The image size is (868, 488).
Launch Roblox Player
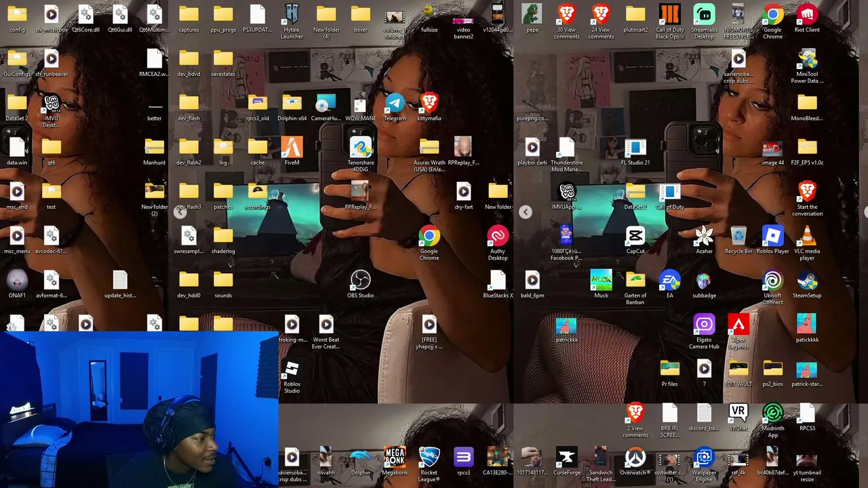772,240
